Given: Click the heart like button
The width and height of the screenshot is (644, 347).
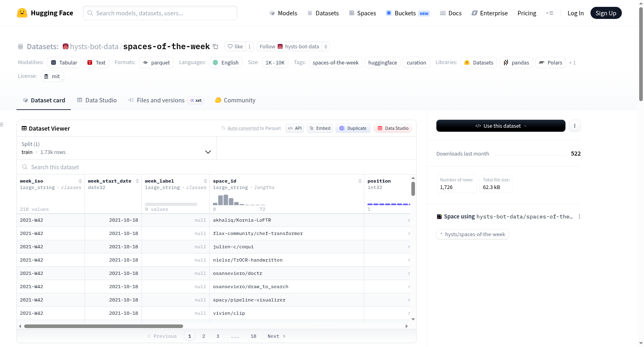Looking at the screenshot, I should [x=235, y=46].
